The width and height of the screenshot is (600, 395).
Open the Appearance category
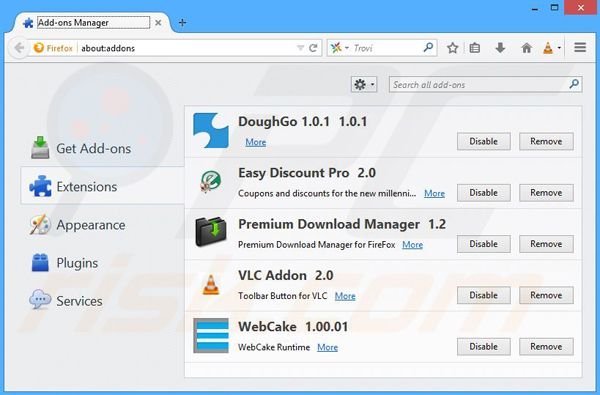[x=78, y=225]
